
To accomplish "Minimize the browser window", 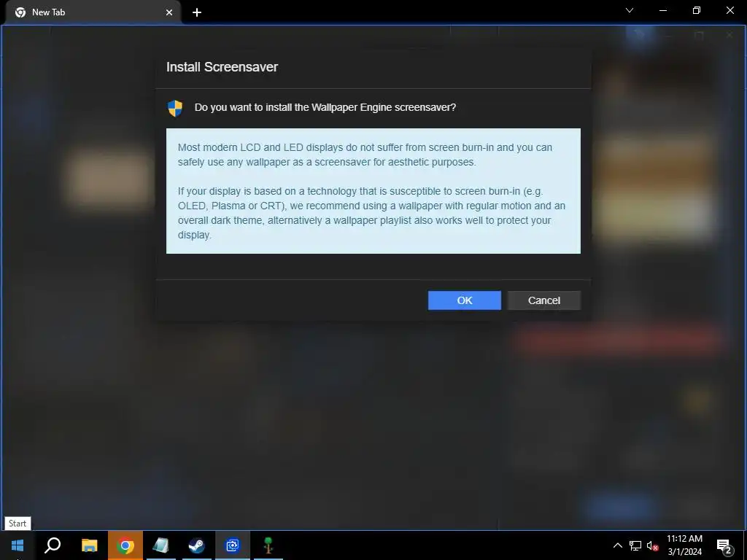I will pyautogui.click(x=662, y=10).
